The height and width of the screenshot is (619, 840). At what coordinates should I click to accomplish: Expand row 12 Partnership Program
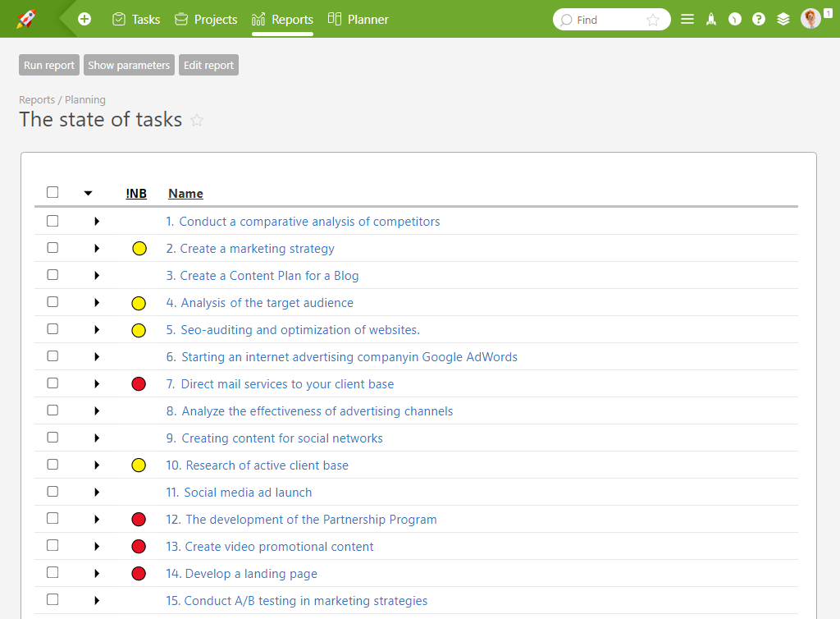coord(97,520)
